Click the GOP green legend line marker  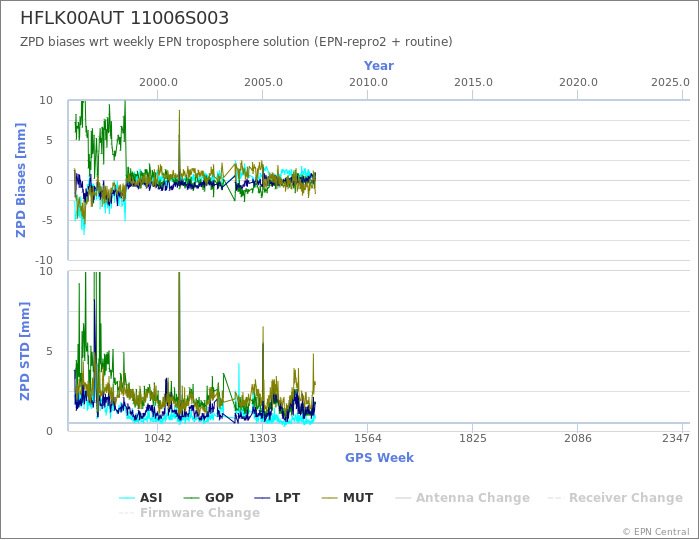pyautogui.click(x=192, y=498)
